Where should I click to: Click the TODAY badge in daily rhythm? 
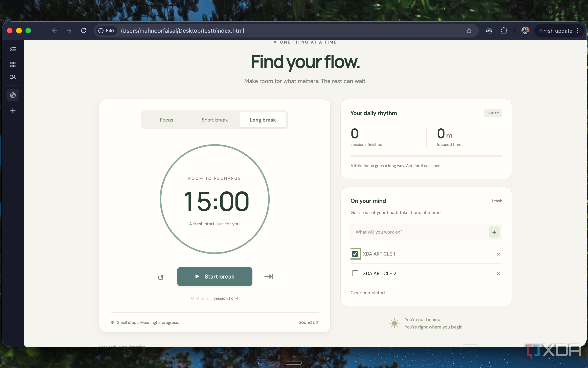(493, 113)
